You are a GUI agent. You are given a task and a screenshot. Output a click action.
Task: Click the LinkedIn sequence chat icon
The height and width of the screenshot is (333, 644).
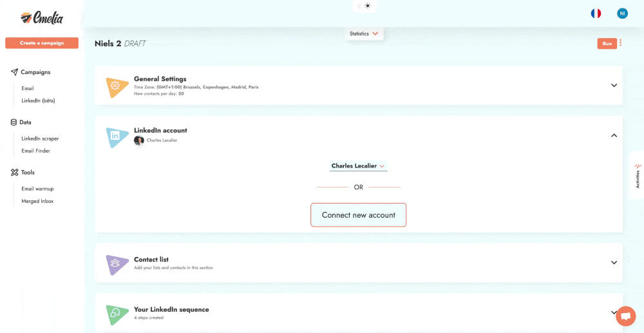point(115,314)
